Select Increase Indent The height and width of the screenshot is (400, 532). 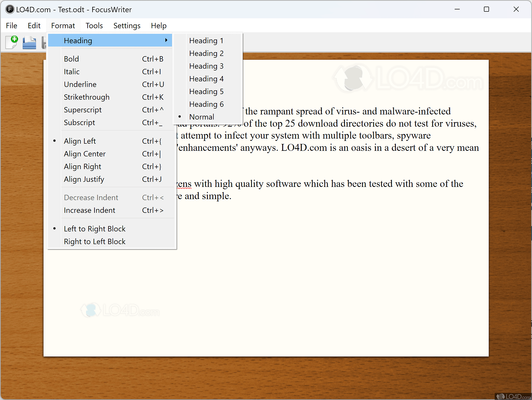tap(90, 210)
